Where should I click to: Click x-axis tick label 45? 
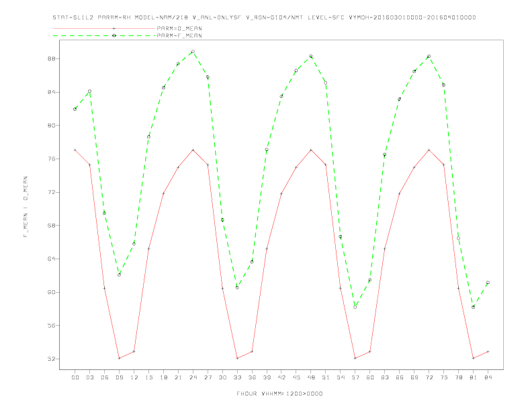pyautogui.click(x=296, y=377)
